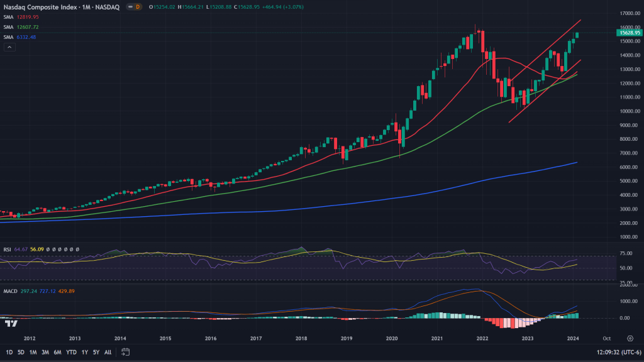Select the 5D time range
Image resolution: width=644 pixels, height=362 pixels.
[21, 352]
